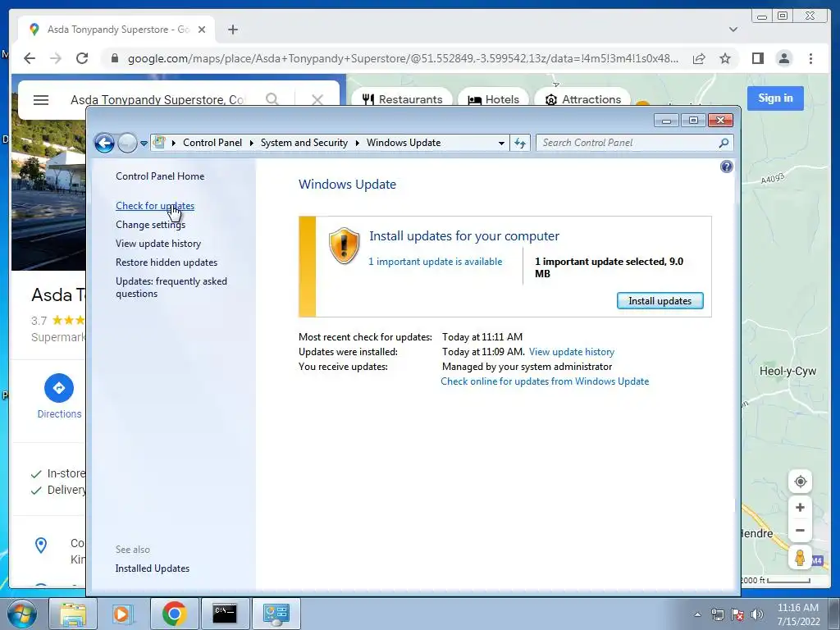Click System and Security breadcrumb
The image size is (840, 630).
(304, 143)
